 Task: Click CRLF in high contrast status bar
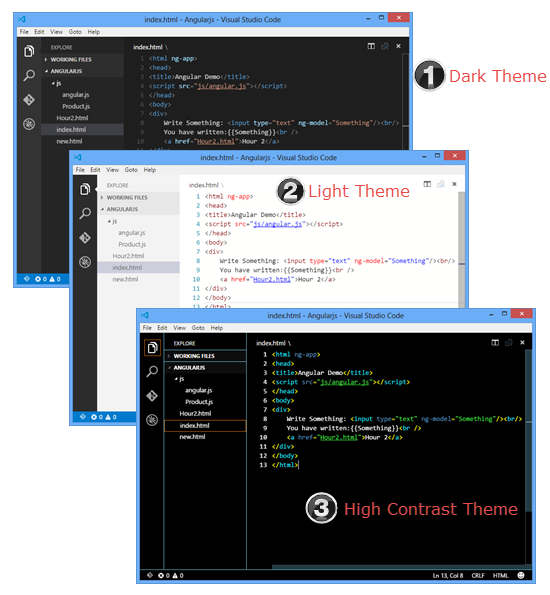tap(478, 576)
